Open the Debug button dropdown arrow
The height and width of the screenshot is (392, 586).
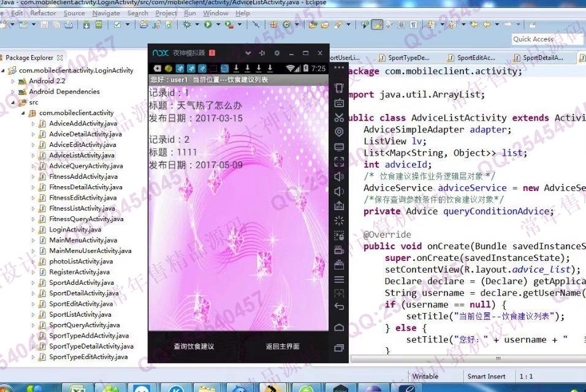[x=197, y=24]
